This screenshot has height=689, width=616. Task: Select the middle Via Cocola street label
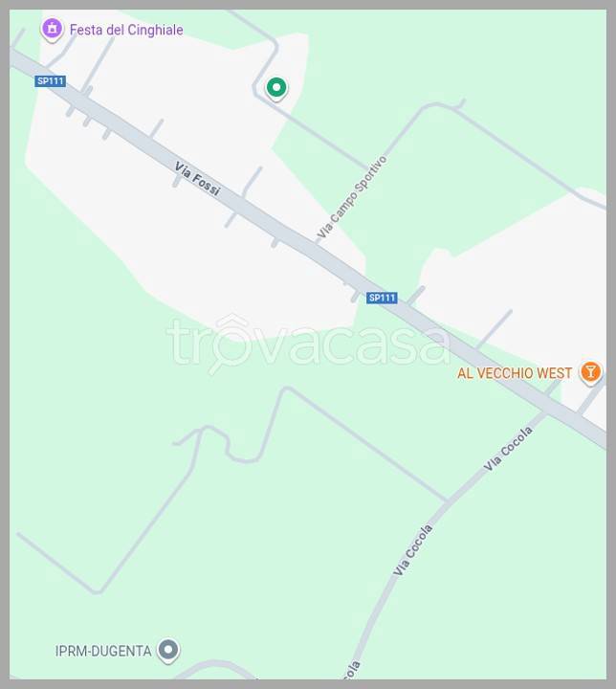pos(413,550)
